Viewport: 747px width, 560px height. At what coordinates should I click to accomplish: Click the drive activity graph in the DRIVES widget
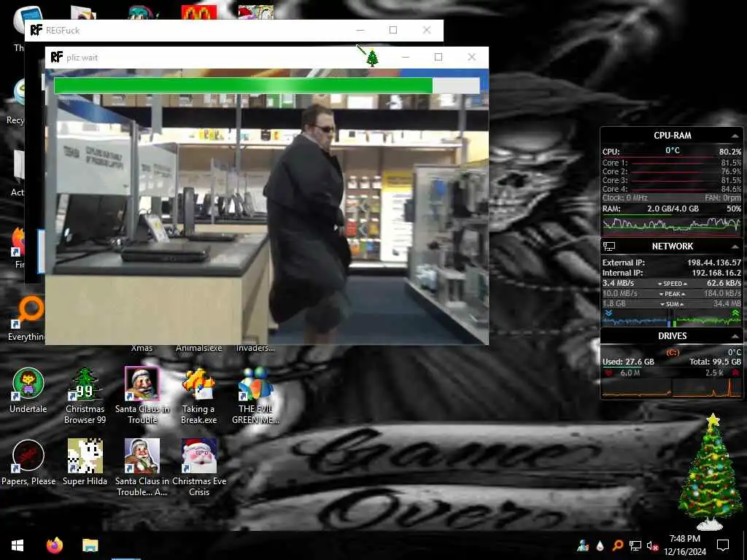pos(672,388)
